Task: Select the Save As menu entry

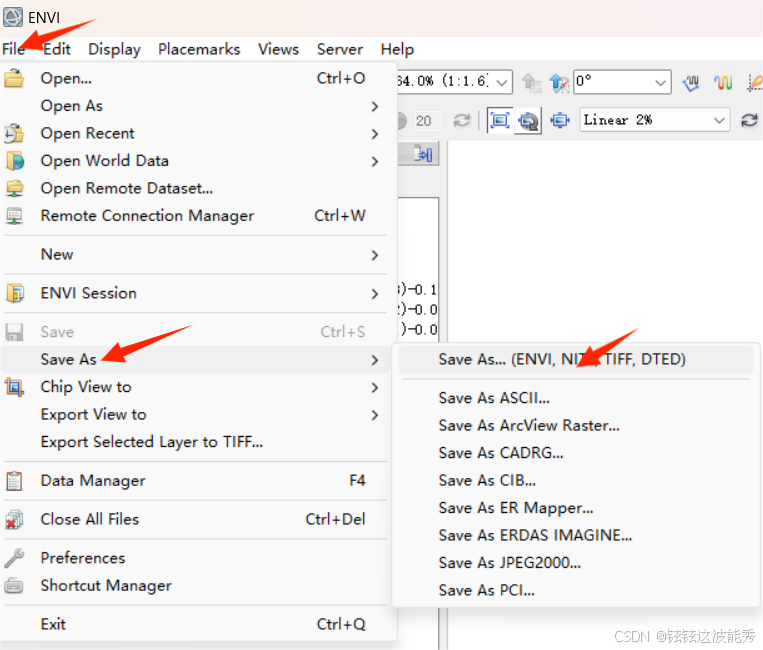Action: point(195,360)
